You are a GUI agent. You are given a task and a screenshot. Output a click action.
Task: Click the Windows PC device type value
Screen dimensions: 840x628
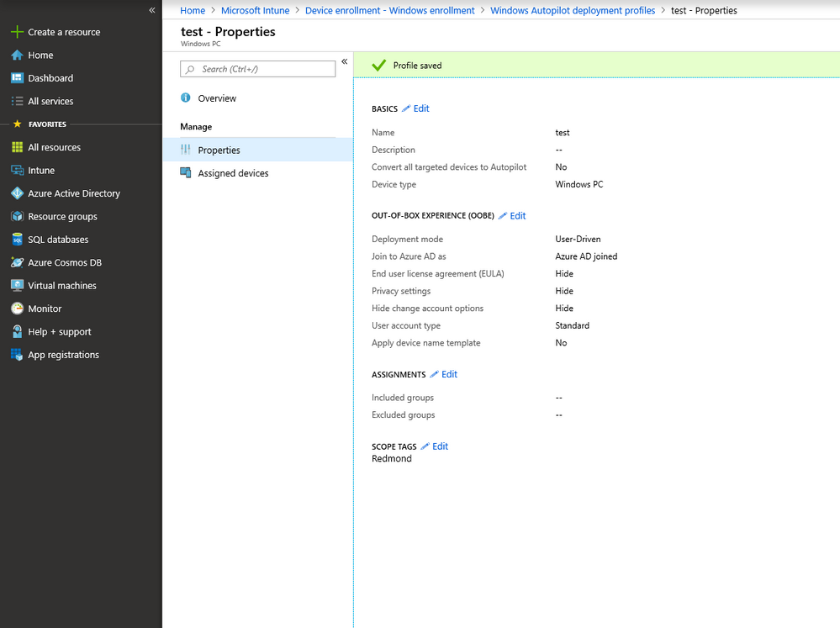point(579,184)
